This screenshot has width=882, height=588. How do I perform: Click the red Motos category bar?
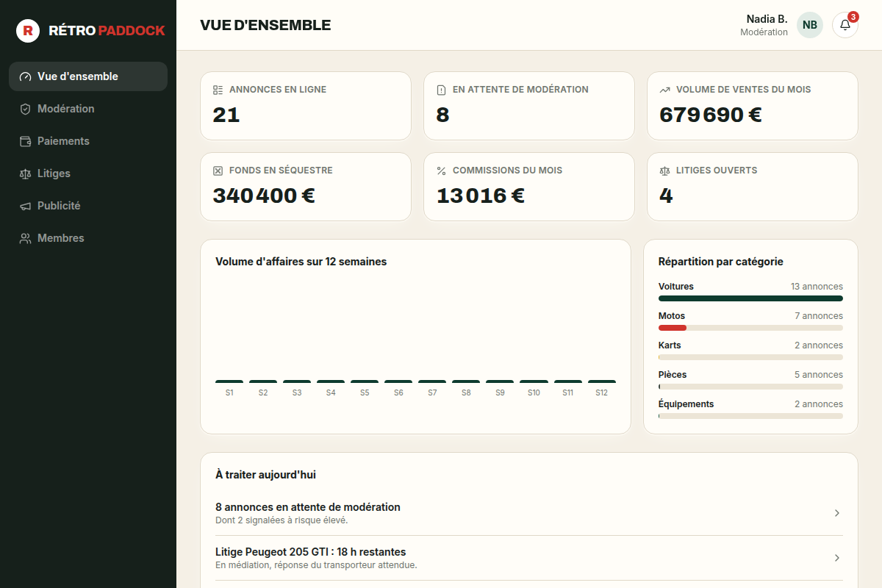[x=673, y=328]
